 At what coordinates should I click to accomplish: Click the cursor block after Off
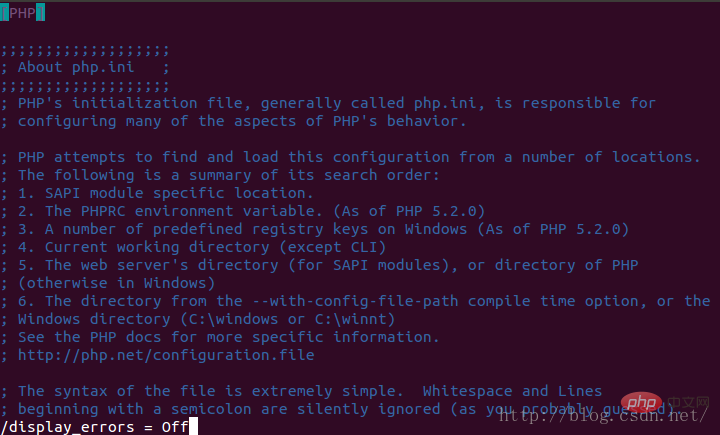[x=193, y=427]
